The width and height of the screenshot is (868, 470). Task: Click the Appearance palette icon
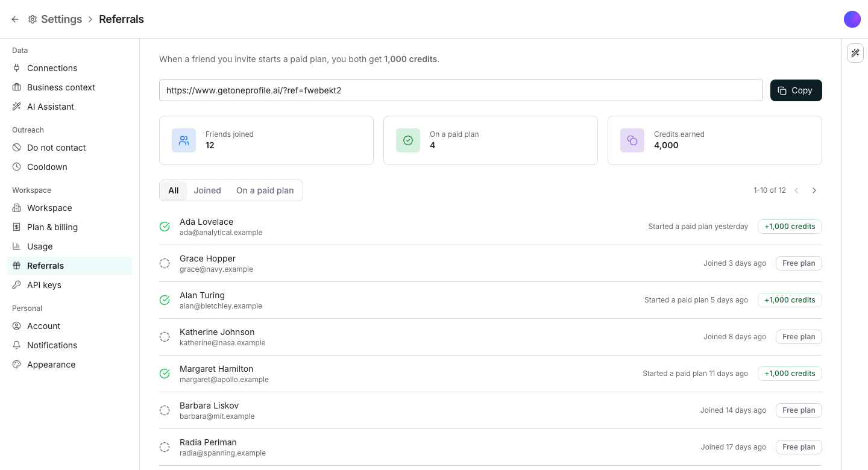[17, 365]
